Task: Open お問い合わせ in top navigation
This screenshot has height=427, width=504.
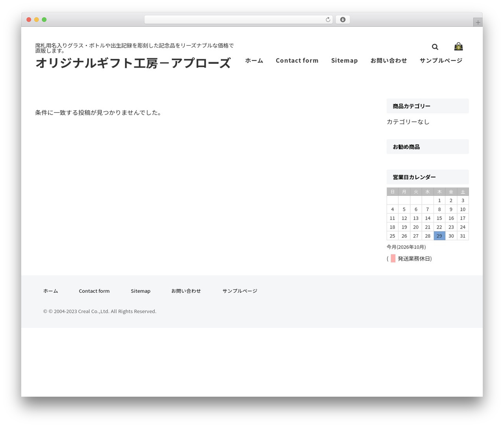Action: pos(389,60)
